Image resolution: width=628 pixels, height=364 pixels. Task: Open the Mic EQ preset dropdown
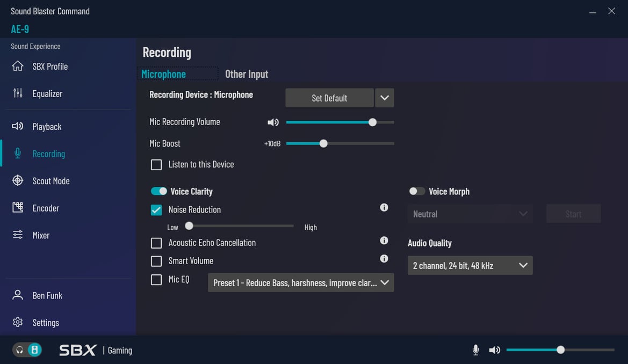click(x=301, y=283)
